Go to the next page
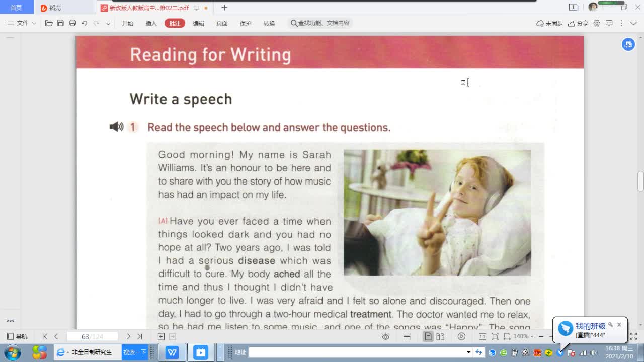The width and height of the screenshot is (644, 362). [128, 336]
